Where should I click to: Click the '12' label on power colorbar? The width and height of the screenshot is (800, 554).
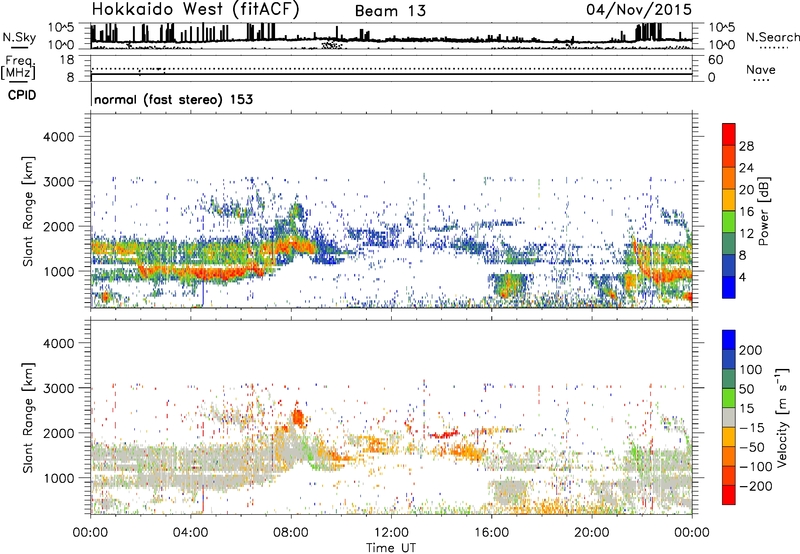[746, 234]
